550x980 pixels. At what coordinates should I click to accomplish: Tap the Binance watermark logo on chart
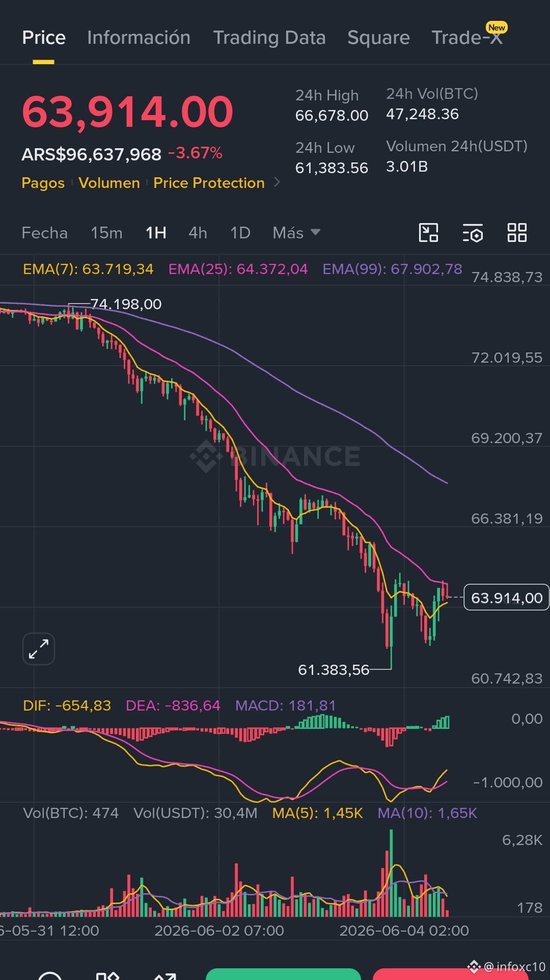pos(206,456)
